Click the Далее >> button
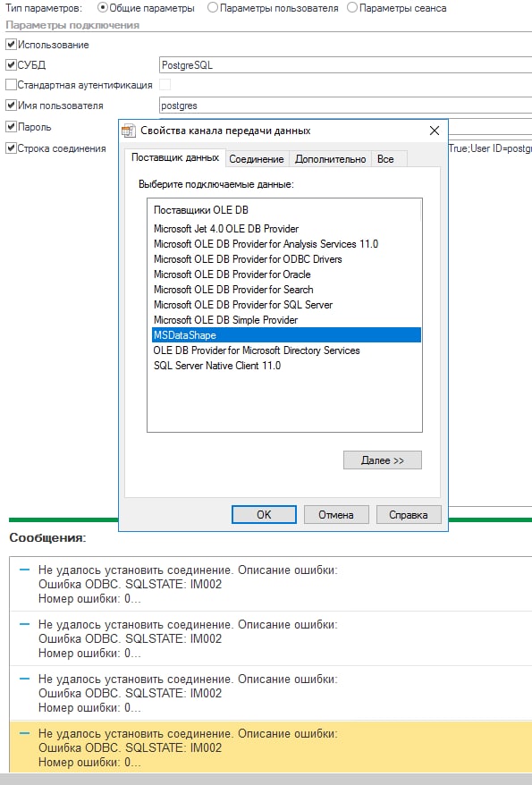 tap(383, 460)
